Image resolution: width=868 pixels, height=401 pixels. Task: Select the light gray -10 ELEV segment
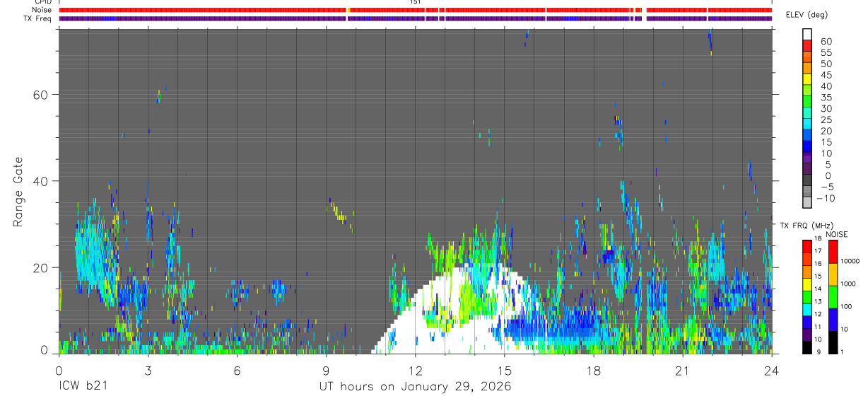(x=808, y=202)
